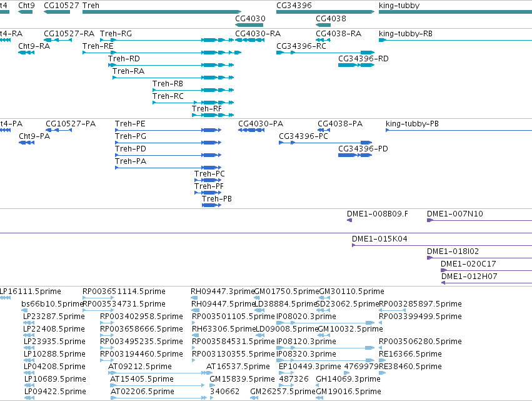Viewport: 532px width, 401px height.
Task: Select the Treh-PD protein label
Action: tap(130, 149)
